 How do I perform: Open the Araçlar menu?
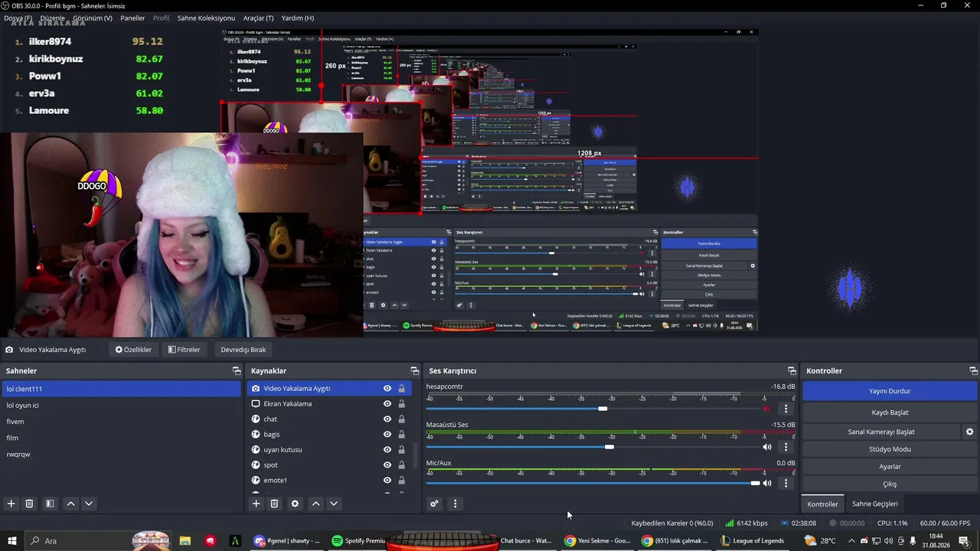pos(258,18)
